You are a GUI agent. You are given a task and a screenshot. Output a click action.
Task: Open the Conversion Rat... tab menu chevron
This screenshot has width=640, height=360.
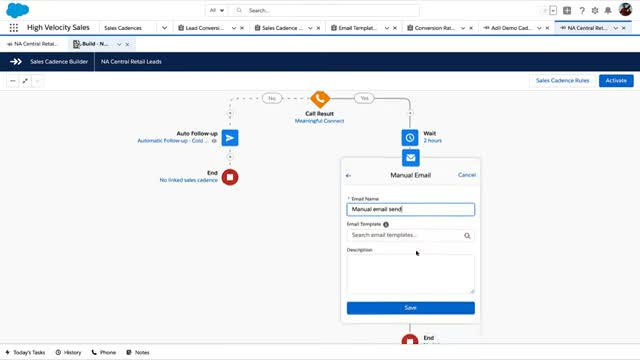coord(463,28)
